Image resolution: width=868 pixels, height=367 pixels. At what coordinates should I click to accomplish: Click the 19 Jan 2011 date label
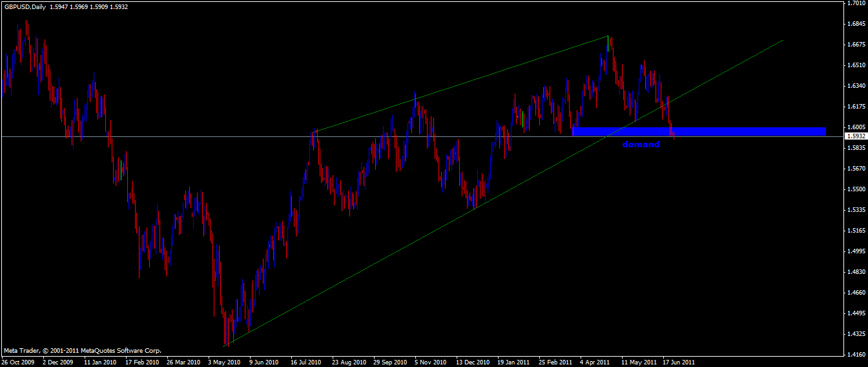coord(515,362)
